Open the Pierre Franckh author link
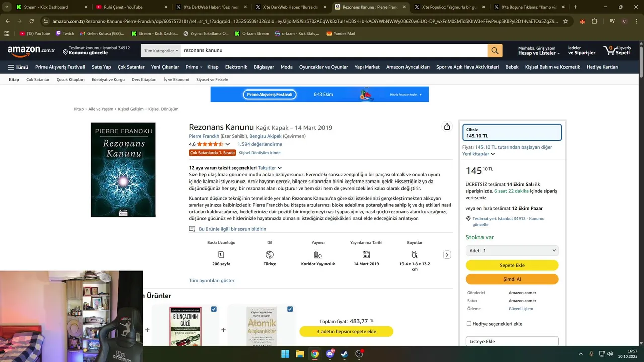 point(204,136)
